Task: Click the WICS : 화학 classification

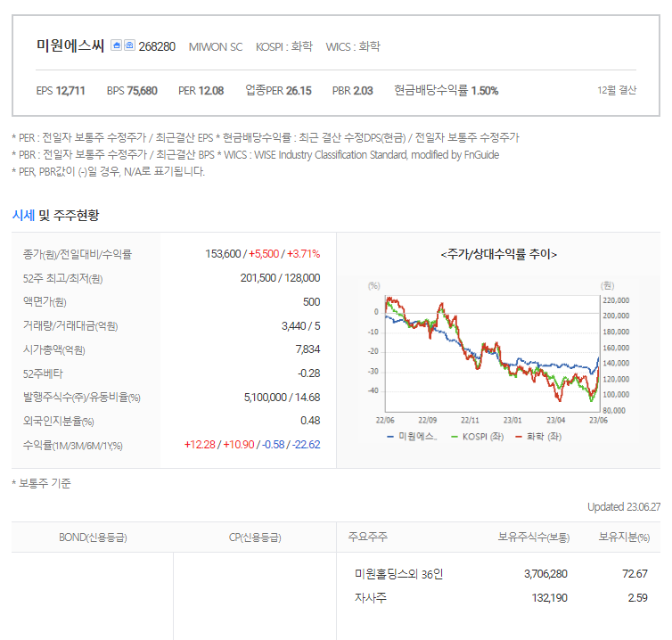Action: (x=353, y=46)
